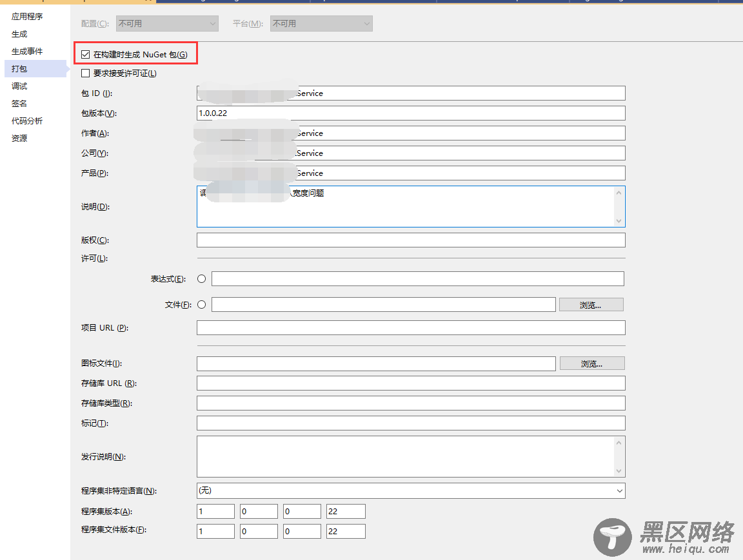Viewport: 743px width, 560px height.
Task: Click 浏览 button next to license file field
Action: coord(591,305)
